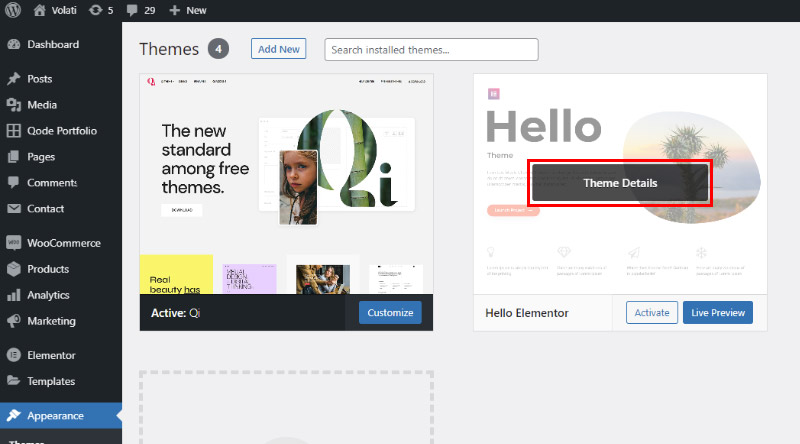
Task: Open the Volati site home icon
Action: 39,10
